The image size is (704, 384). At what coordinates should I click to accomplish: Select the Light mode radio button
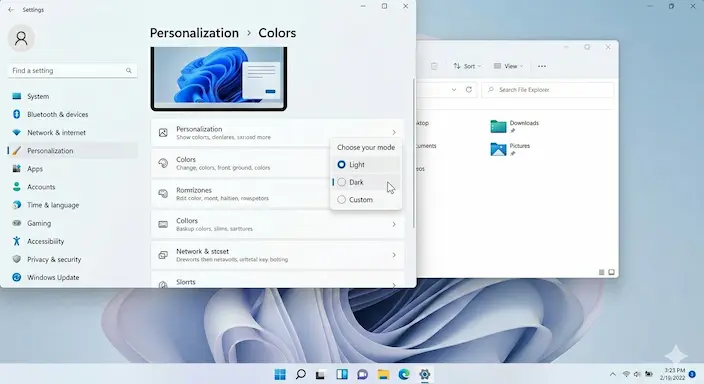click(x=341, y=164)
